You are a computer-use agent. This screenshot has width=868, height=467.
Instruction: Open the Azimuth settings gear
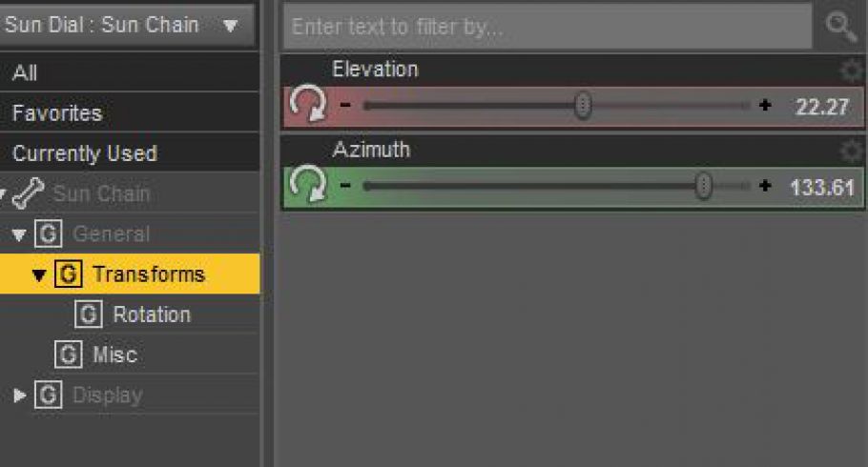[x=850, y=151]
